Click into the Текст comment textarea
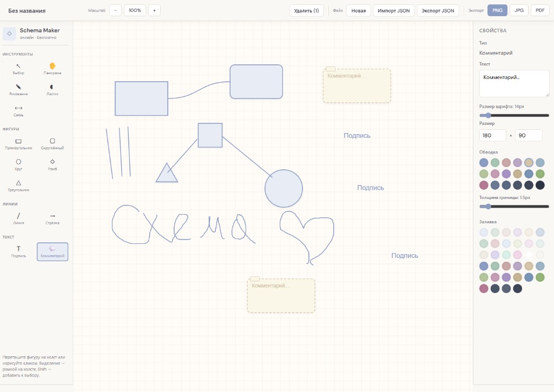 point(514,83)
